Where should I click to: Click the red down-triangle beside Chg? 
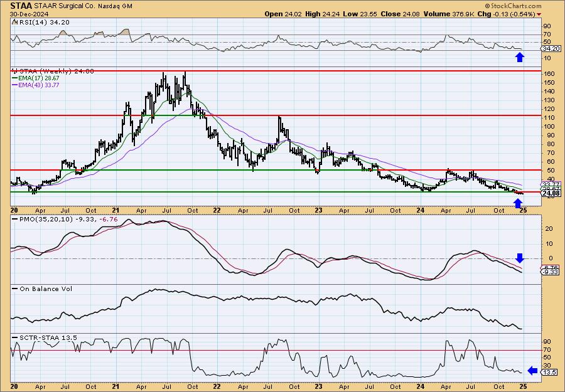[539, 14]
